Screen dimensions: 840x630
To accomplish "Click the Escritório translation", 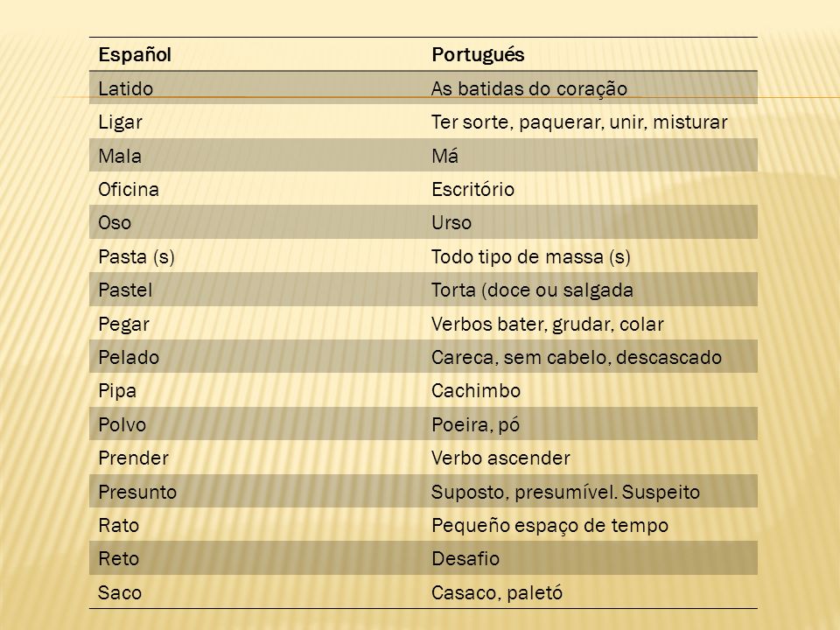I will (473, 190).
